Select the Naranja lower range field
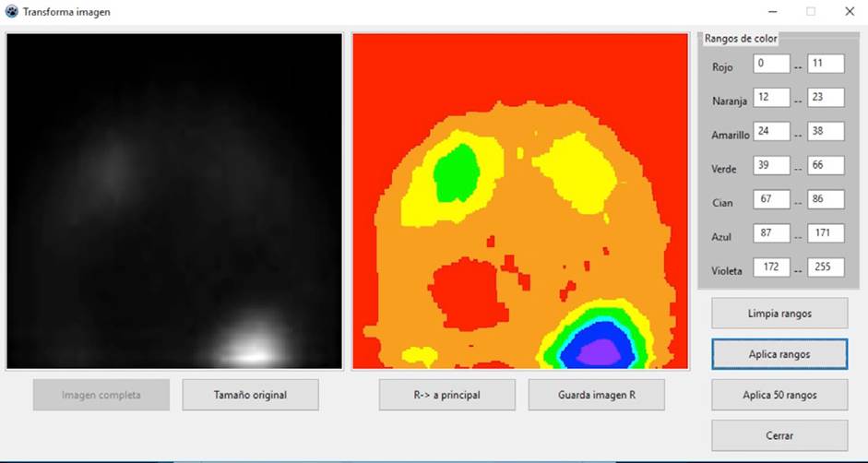Image resolution: width=868 pixels, height=463 pixels. pyautogui.click(x=771, y=98)
